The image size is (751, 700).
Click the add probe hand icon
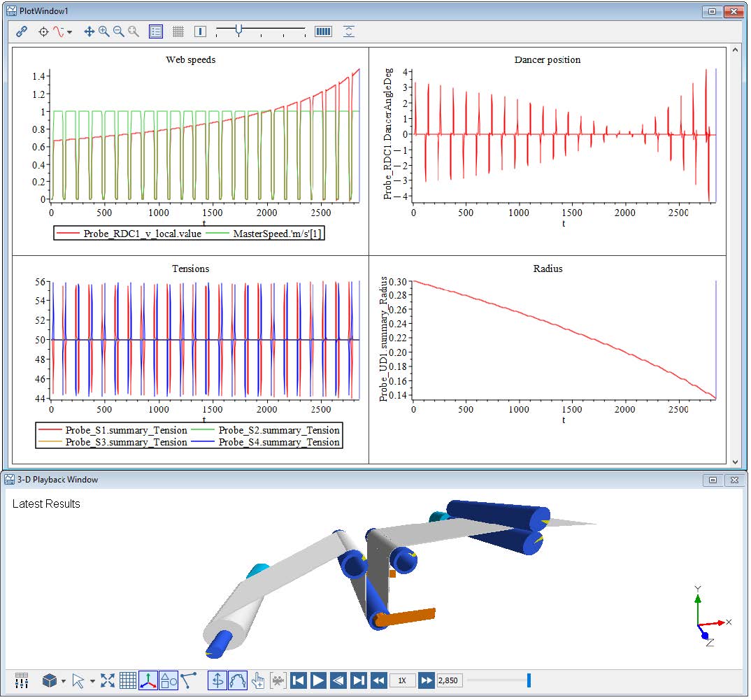(258, 680)
